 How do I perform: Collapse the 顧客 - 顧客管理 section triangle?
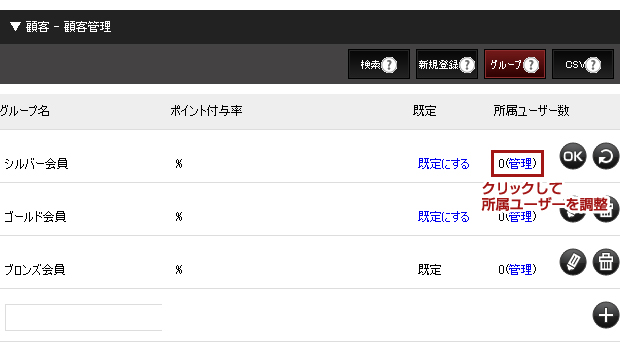coord(15,27)
